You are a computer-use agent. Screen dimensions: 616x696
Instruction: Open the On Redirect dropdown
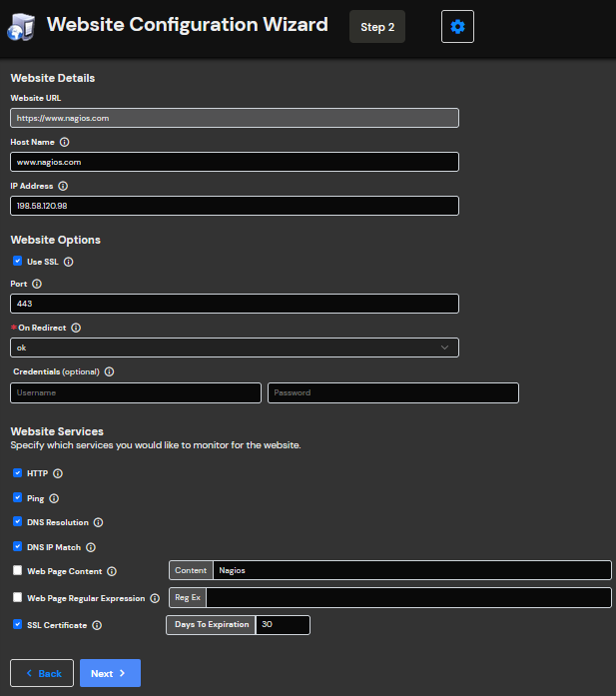235,348
